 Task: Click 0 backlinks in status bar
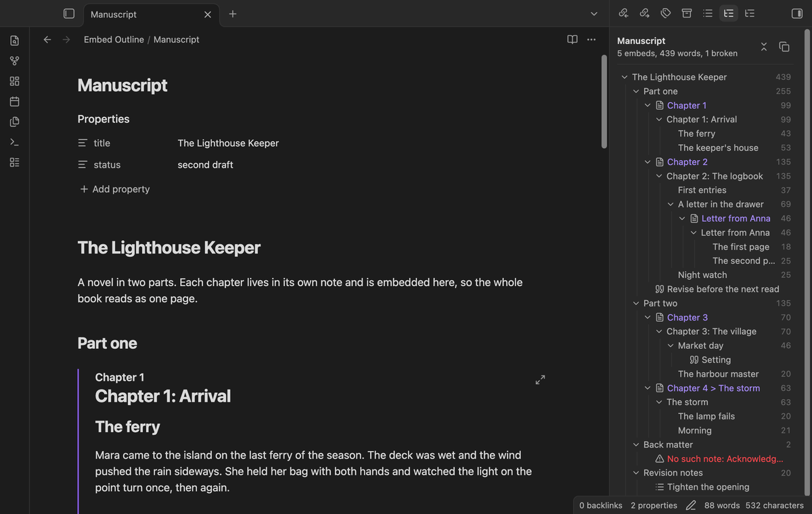tap(601, 505)
